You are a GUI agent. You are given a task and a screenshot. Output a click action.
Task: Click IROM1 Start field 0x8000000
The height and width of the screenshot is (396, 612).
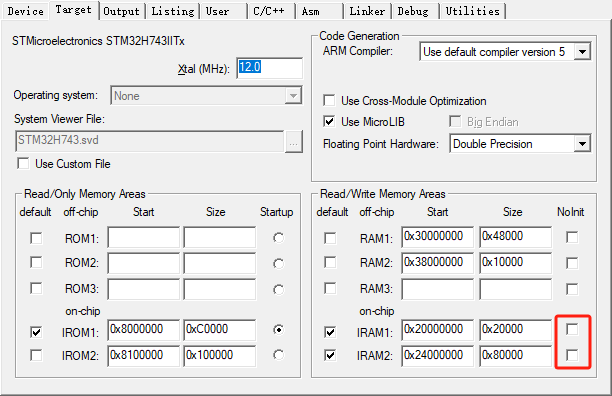coord(143,330)
